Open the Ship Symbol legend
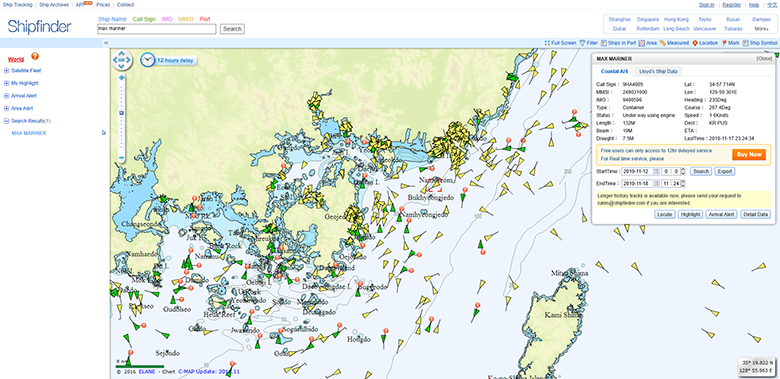This screenshot has width=780, height=379. 760,43
